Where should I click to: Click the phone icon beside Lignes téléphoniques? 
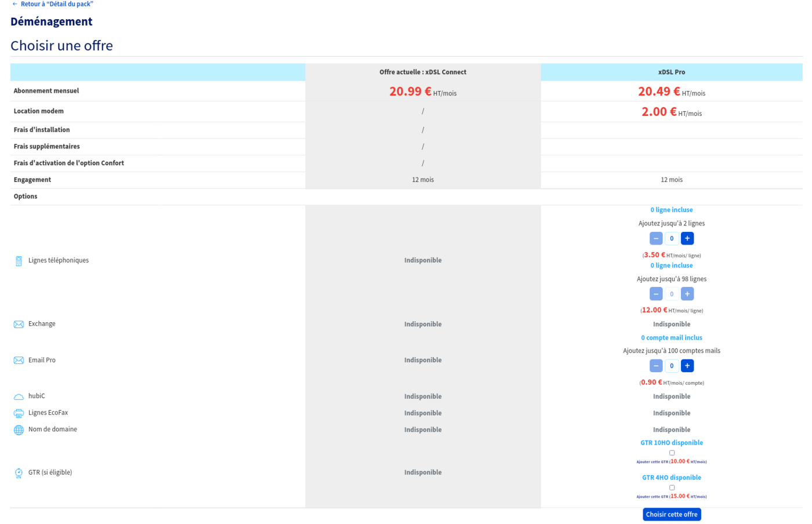point(19,261)
